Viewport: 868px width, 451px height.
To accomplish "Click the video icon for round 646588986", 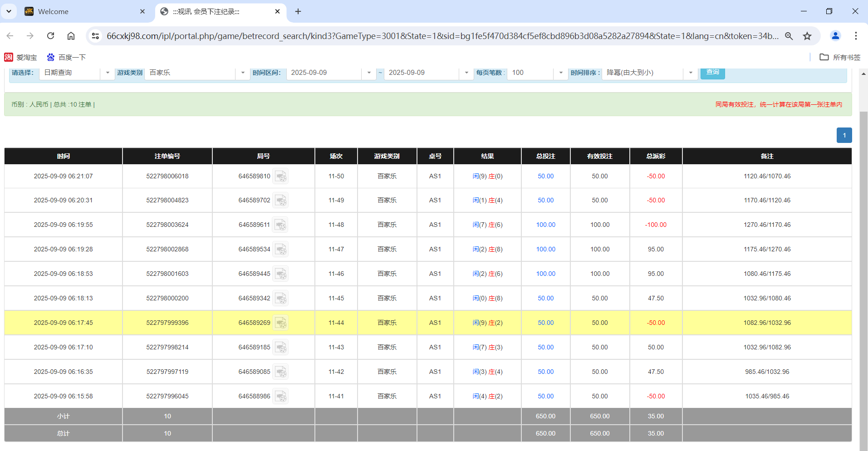I will pos(281,396).
